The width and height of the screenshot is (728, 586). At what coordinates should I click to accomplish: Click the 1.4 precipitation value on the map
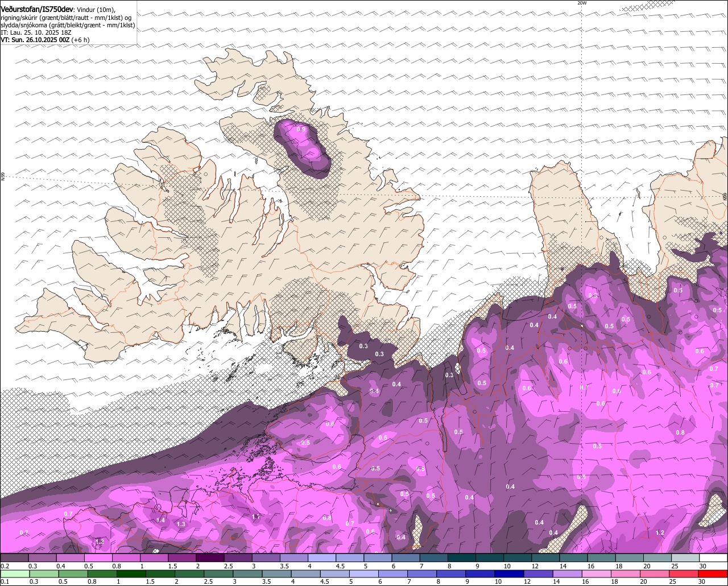click(160, 520)
